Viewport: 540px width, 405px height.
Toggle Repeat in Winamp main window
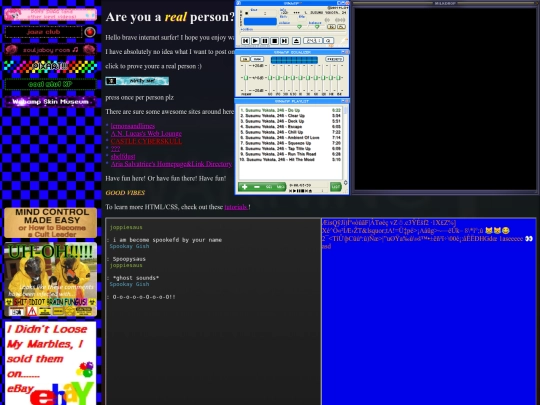click(x=329, y=41)
